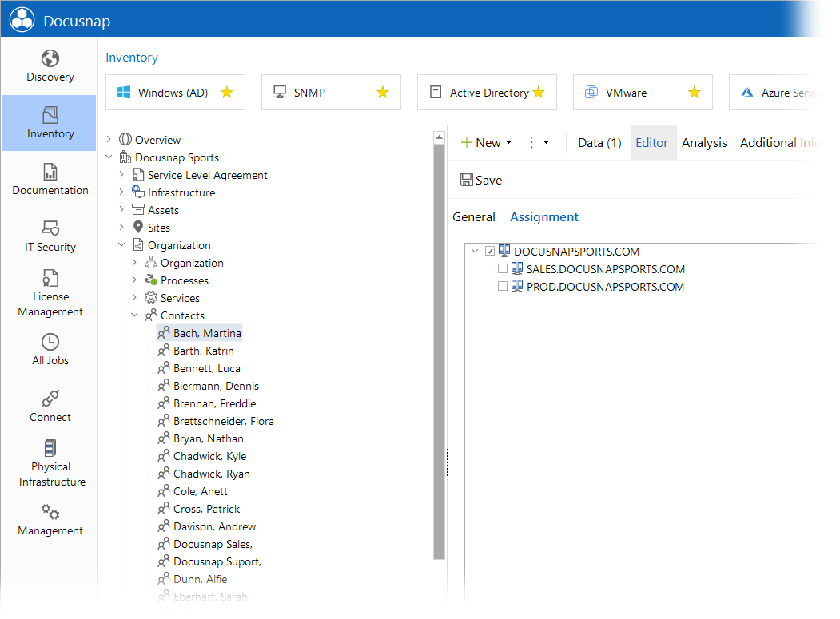Collapse DOCUSNAPSPORTS.COM domain tree
The height and width of the screenshot is (619, 840).
coord(475,251)
